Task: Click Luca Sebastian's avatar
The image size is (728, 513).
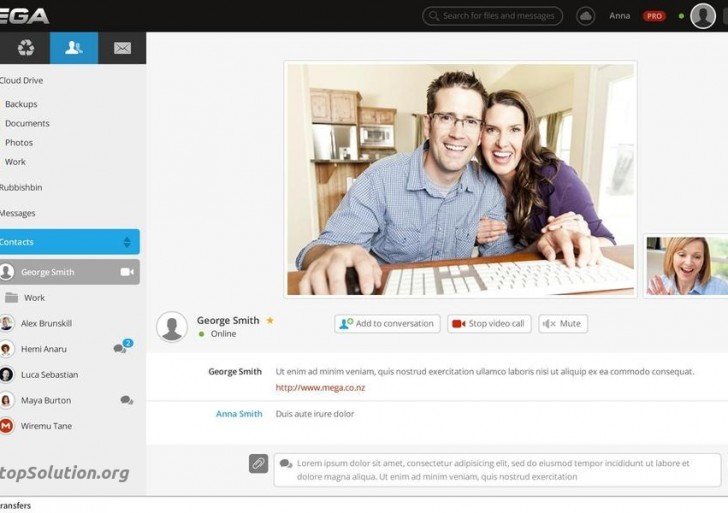Action: tap(6, 375)
